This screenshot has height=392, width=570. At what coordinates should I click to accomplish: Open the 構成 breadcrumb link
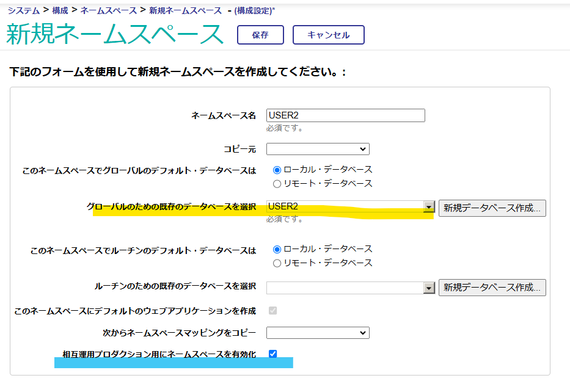pyautogui.click(x=60, y=10)
